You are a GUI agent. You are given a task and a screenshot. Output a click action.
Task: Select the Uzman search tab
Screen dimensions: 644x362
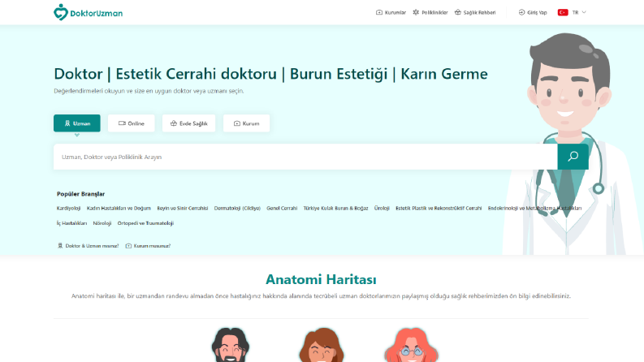(77, 123)
